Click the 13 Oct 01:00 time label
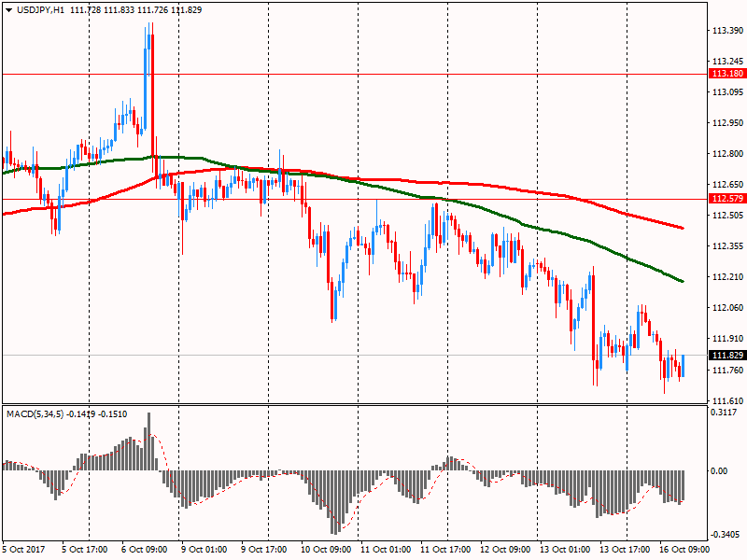Screen dimensions: 747x560 (x=565, y=550)
